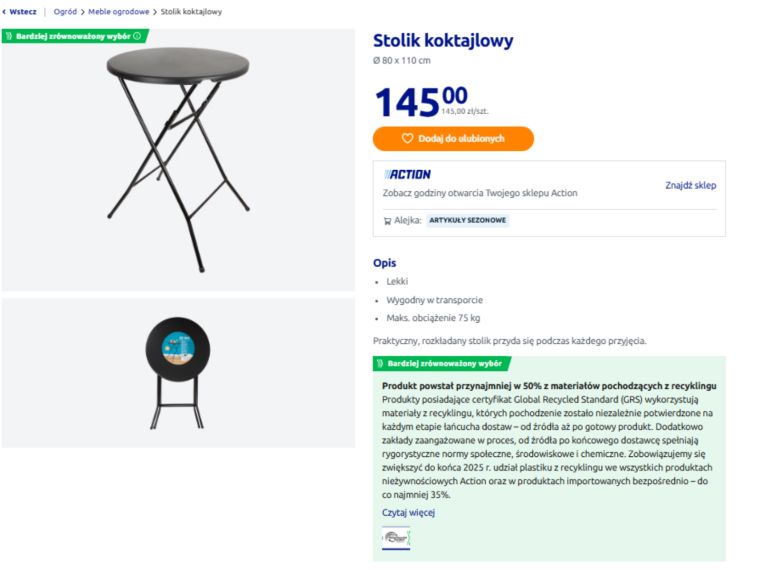Click the GRS certificate logo
This screenshot has width=760, height=570.
(396, 538)
